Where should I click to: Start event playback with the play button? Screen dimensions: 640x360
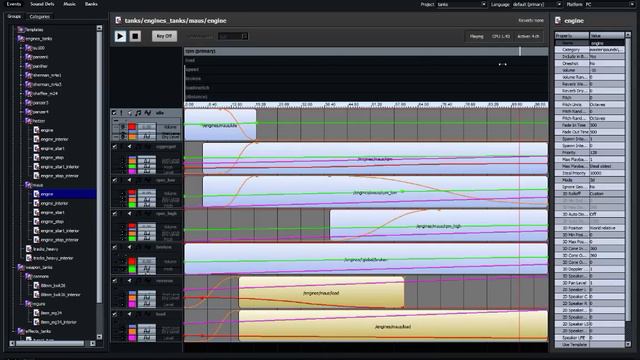(120, 36)
